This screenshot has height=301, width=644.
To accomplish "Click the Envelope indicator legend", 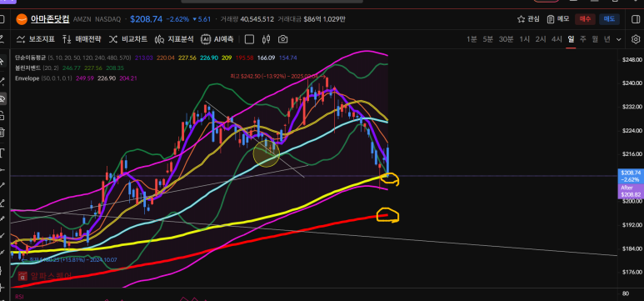I will pos(26,78).
